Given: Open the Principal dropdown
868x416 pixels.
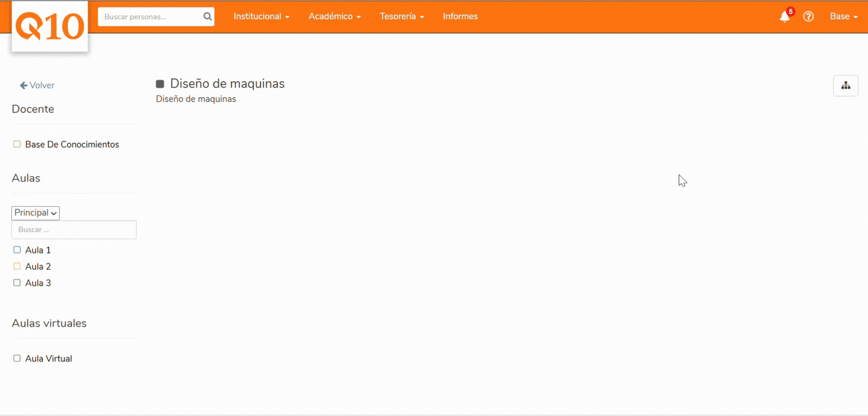Looking at the screenshot, I should (x=35, y=213).
